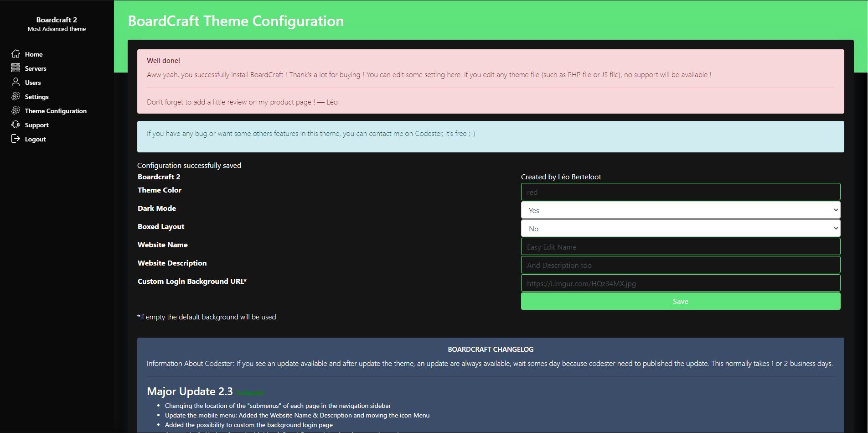Screen dimensions: 868x433
Task: Click the Settings gear icon in sidebar
Action: click(x=15, y=96)
